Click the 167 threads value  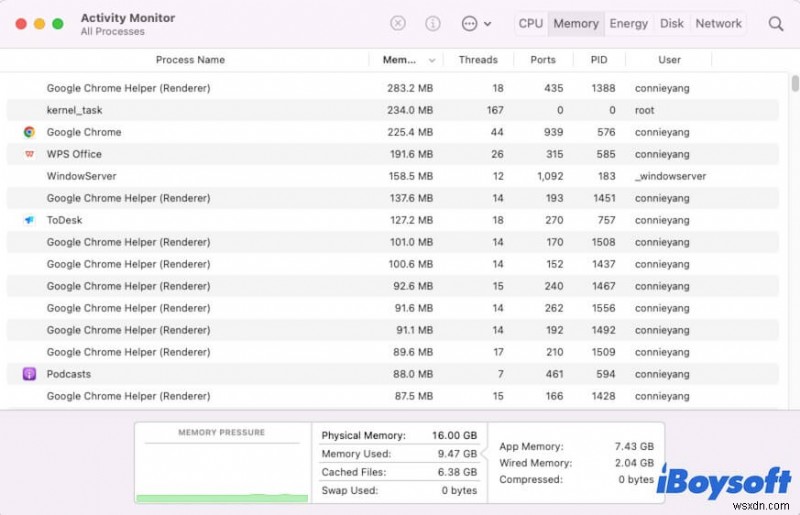tap(495, 110)
